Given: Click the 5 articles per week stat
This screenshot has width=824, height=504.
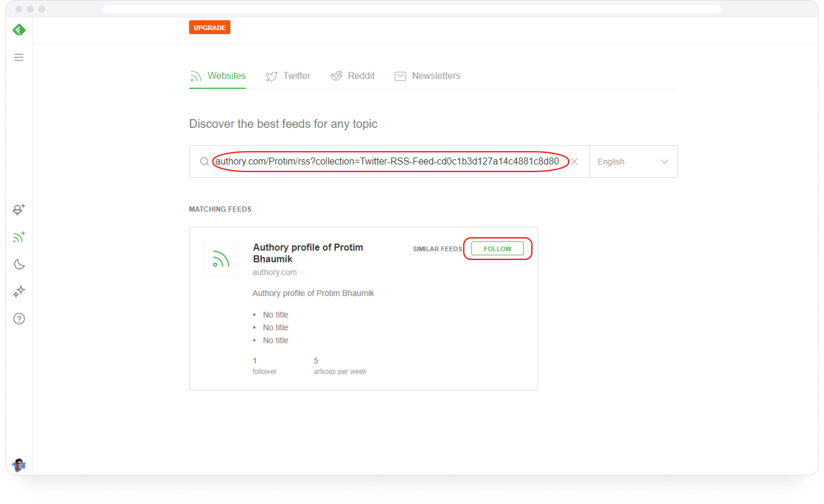Looking at the screenshot, I should pos(340,366).
